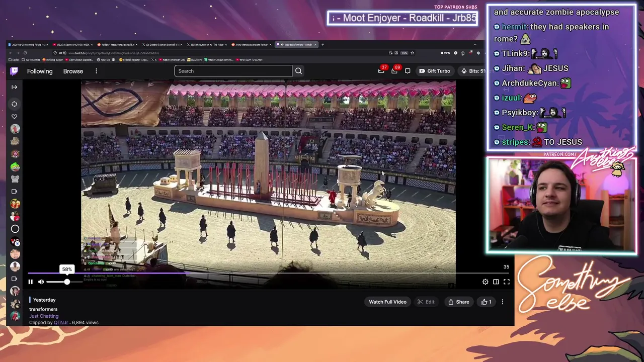Switch to the Jinny witnesses ancient Roman tab
Image resolution: width=644 pixels, height=362 pixels.
[x=252, y=45]
